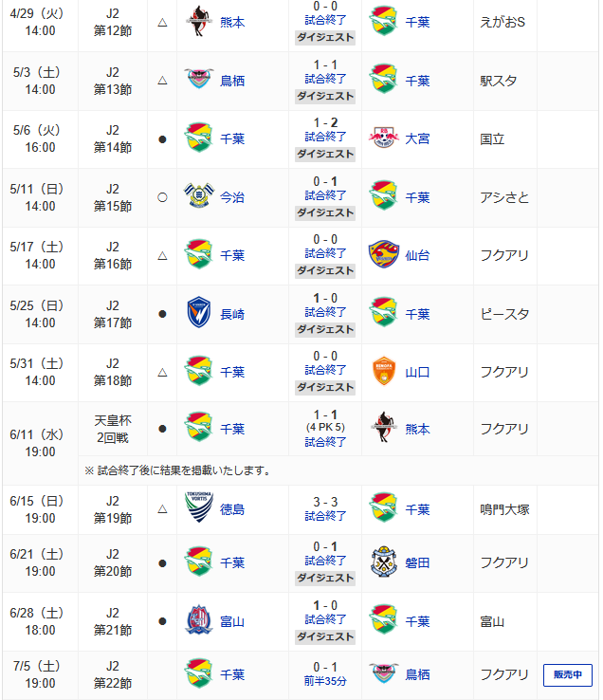Click the Tokushima Vortis logo

point(199,508)
